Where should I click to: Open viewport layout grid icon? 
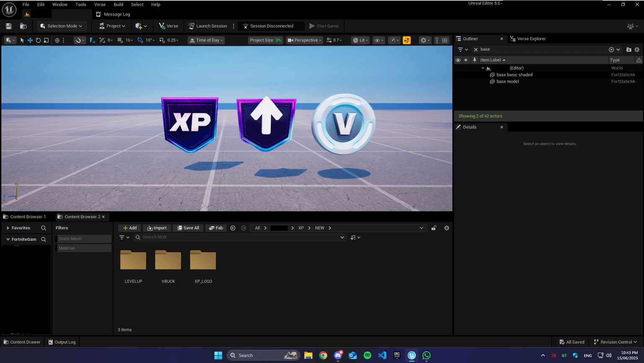click(x=445, y=40)
